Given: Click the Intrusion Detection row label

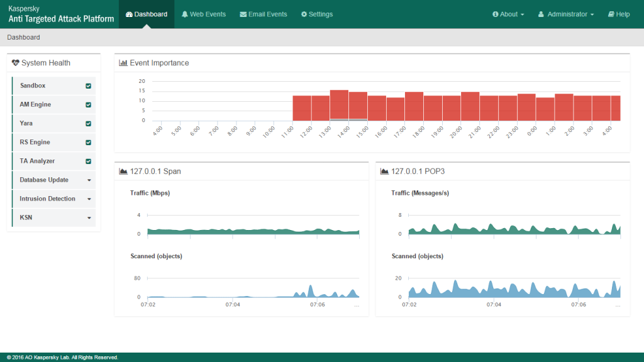Looking at the screenshot, I should coord(47,199).
